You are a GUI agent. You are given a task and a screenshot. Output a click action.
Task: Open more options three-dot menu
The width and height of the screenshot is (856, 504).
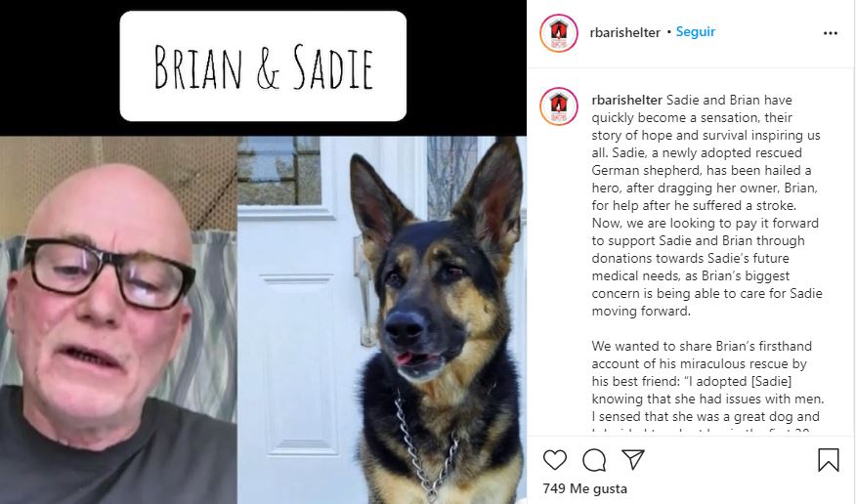(831, 33)
